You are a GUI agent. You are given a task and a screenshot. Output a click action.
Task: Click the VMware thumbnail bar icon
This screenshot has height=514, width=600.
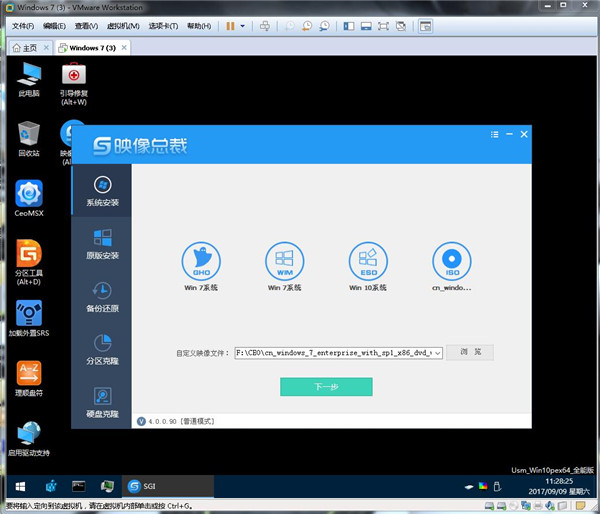(x=366, y=26)
